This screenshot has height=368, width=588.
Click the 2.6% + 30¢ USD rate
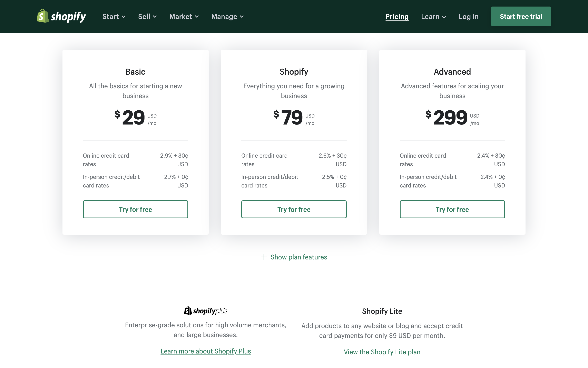332,160
